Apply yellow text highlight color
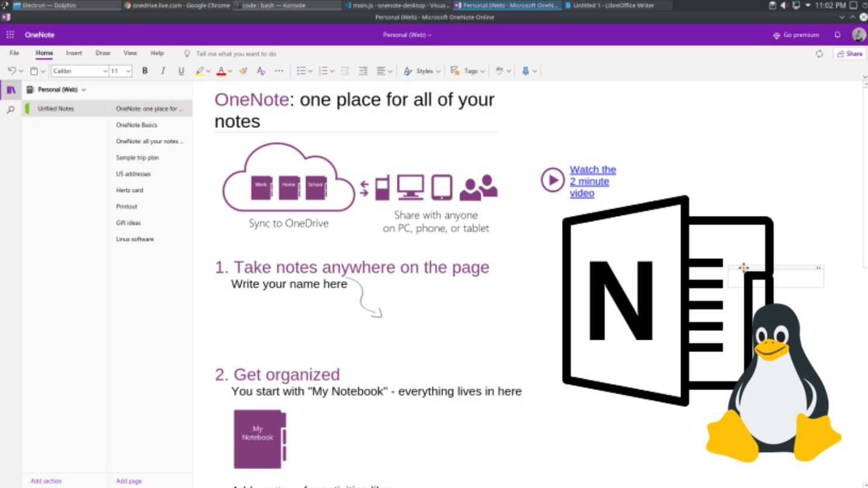 pos(200,71)
